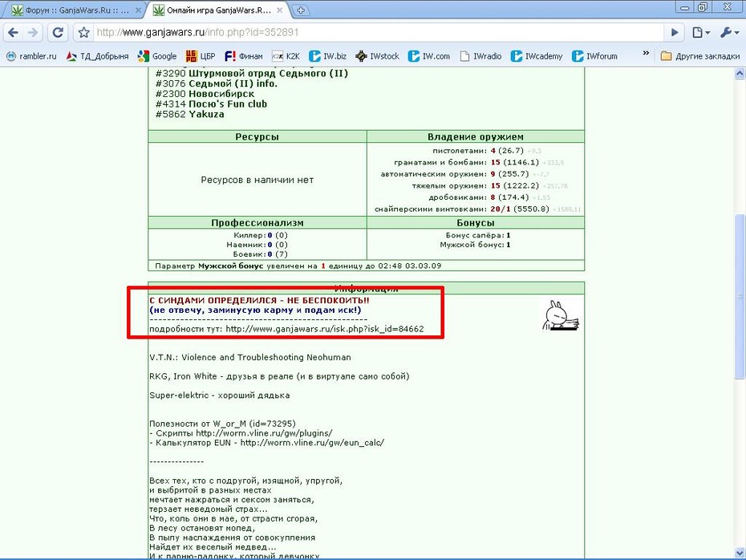This screenshot has width=746, height=560.
Task: Click the Ресурсы section header
Action: tap(257, 137)
